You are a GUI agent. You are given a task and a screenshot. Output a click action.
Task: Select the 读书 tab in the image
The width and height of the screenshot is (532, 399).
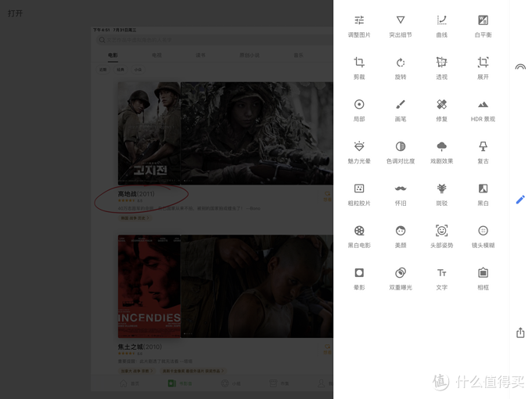200,55
